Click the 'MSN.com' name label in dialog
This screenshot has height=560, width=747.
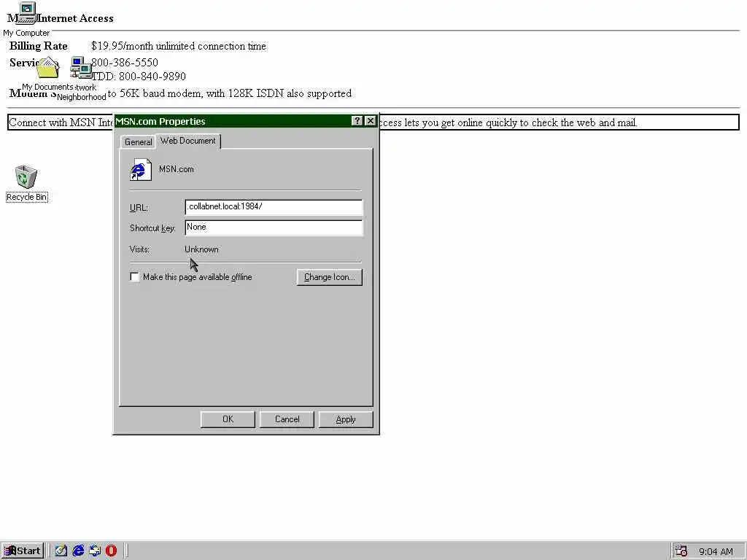177,169
